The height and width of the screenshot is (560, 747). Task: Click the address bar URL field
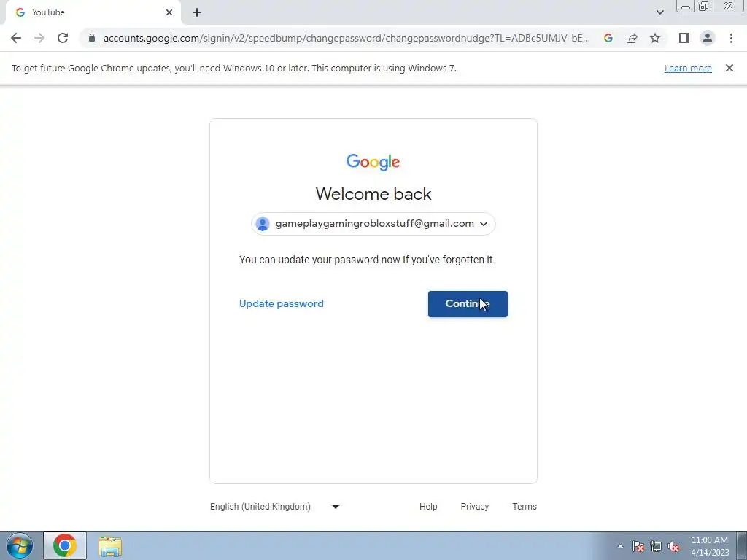tap(347, 38)
